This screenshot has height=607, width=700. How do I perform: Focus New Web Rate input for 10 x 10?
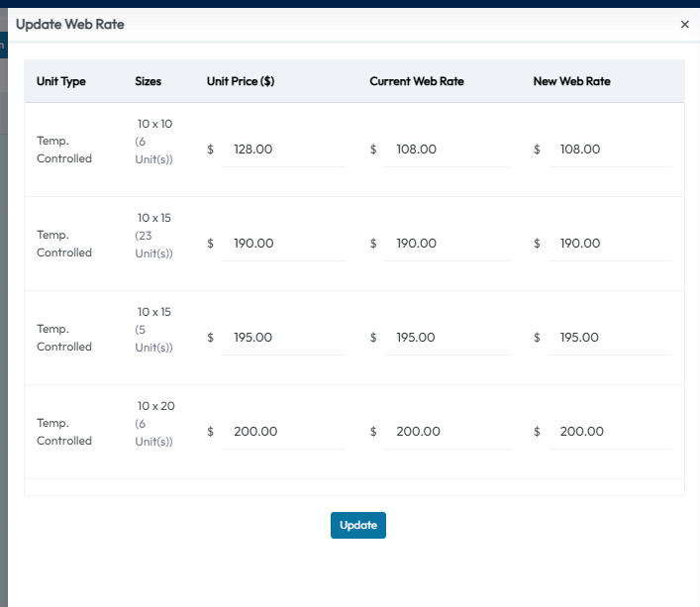coord(610,150)
